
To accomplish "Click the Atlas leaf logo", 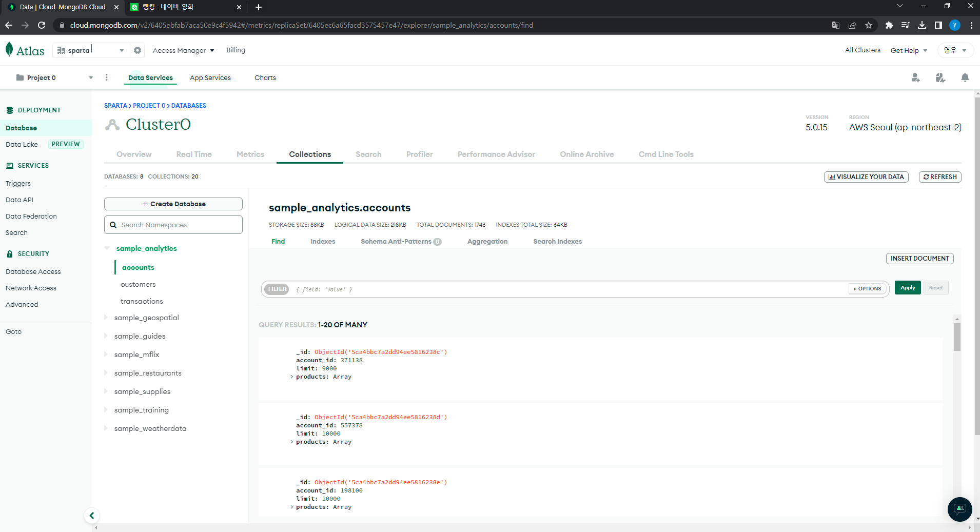I will [9, 50].
